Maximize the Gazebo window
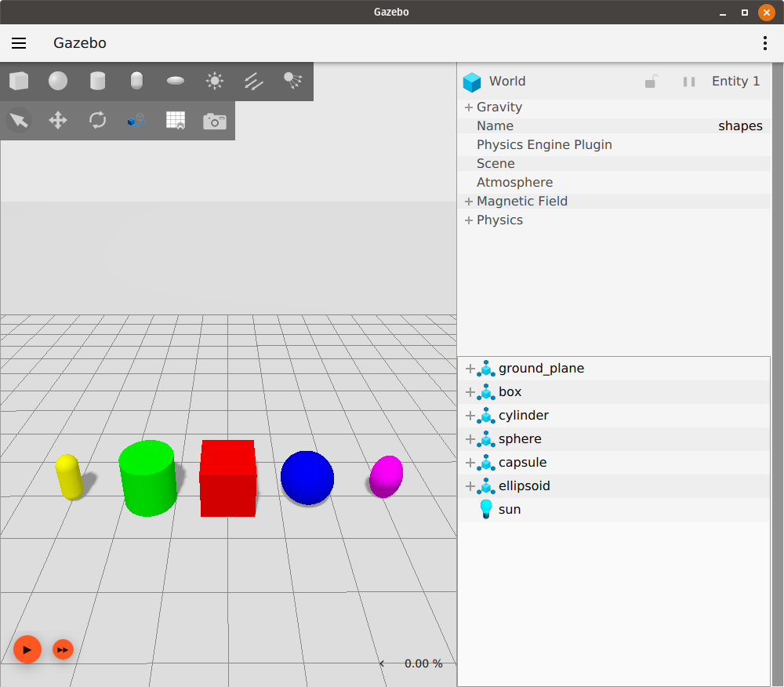The image size is (784, 687). click(745, 13)
